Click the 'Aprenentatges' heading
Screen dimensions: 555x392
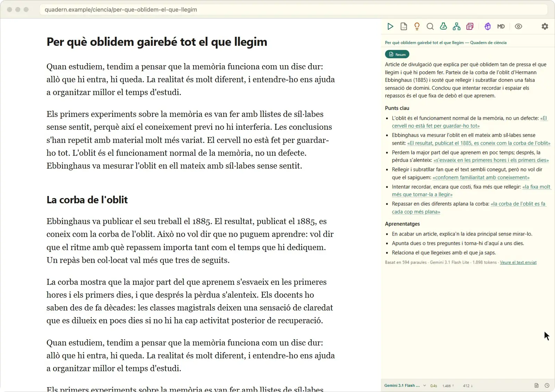402,224
